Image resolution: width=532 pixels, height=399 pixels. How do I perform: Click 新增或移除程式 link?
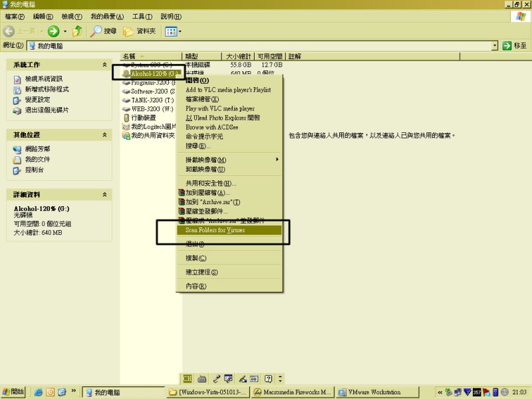point(47,89)
